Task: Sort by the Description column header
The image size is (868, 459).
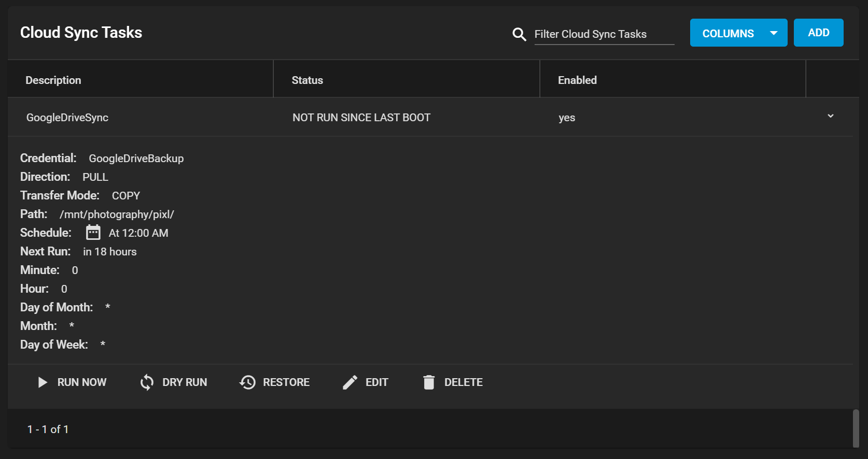Action: [x=53, y=80]
